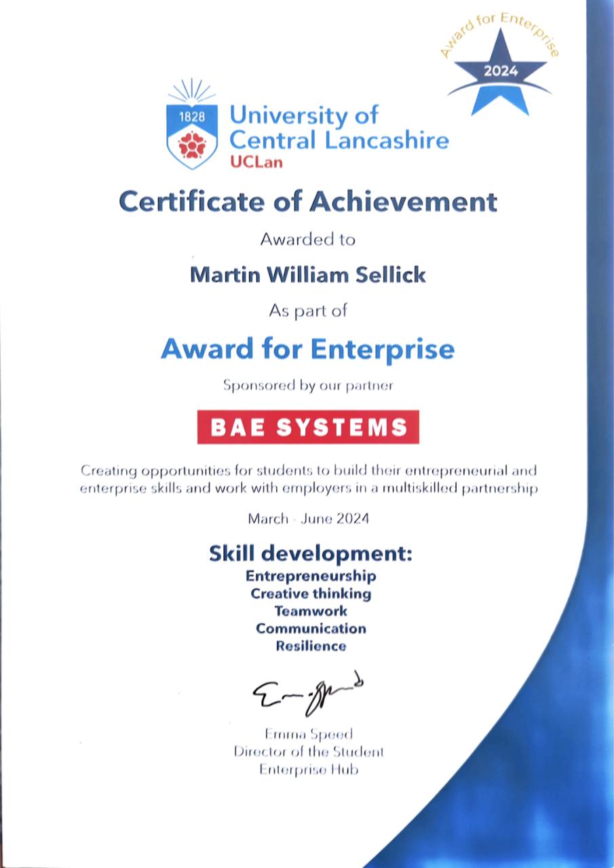Click the "Creative thinking" skill
This screenshot has height=868, width=614.
point(311,594)
